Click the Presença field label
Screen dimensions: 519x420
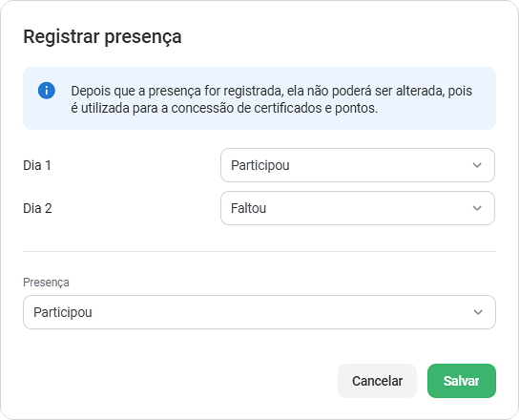46,283
